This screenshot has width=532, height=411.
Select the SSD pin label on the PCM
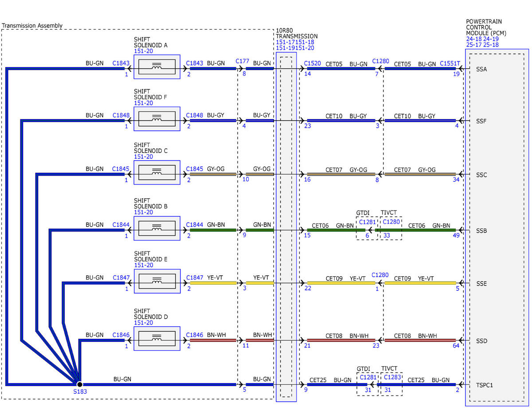click(x=481, y=341)
